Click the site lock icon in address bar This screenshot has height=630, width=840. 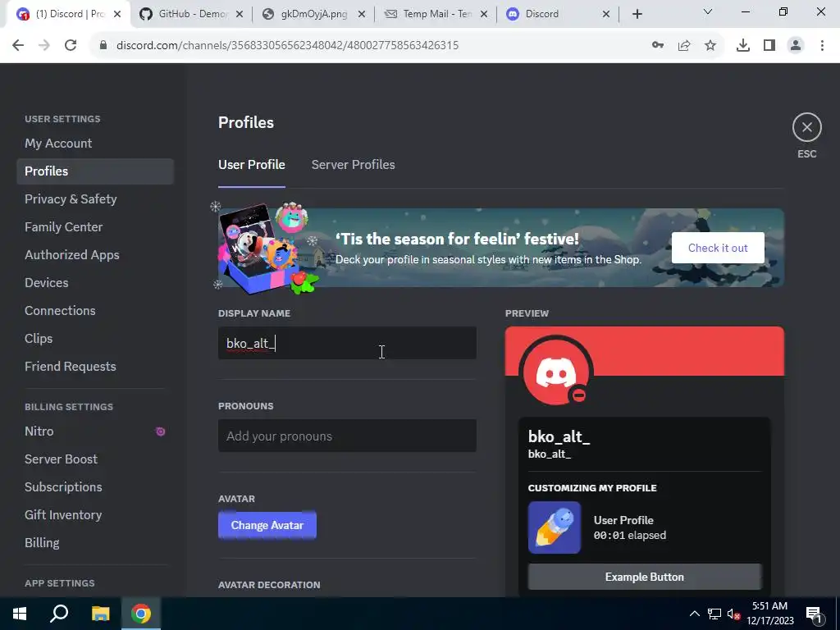pyautogui.click(x=103, y=45)
